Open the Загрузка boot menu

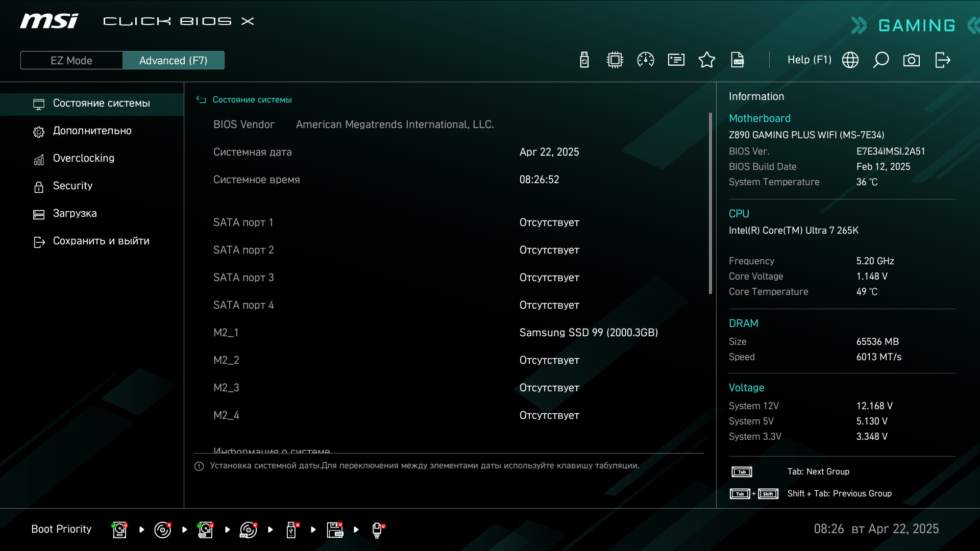[92, 214]
